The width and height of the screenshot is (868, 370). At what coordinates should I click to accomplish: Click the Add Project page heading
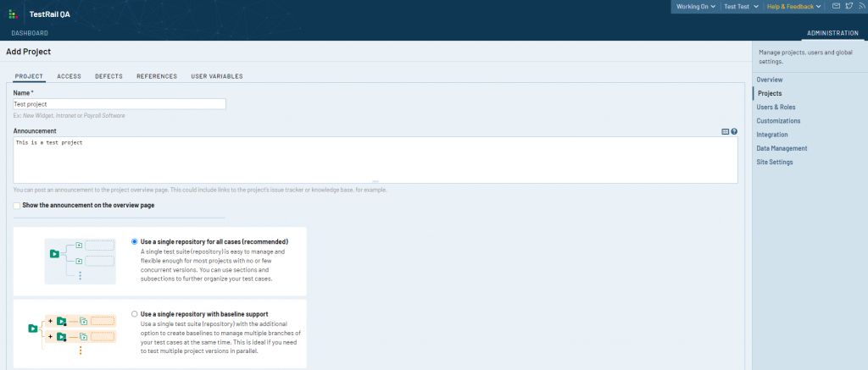(28, 52)
